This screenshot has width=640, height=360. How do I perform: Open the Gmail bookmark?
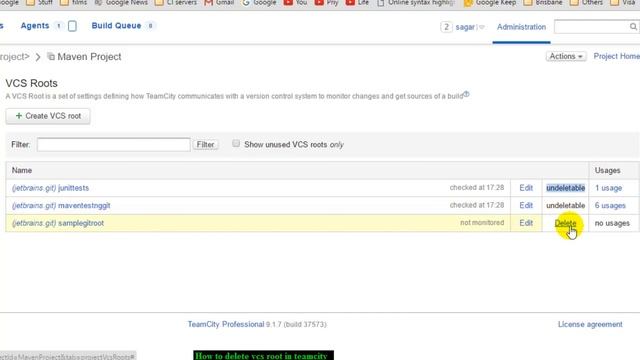(219, 2)
